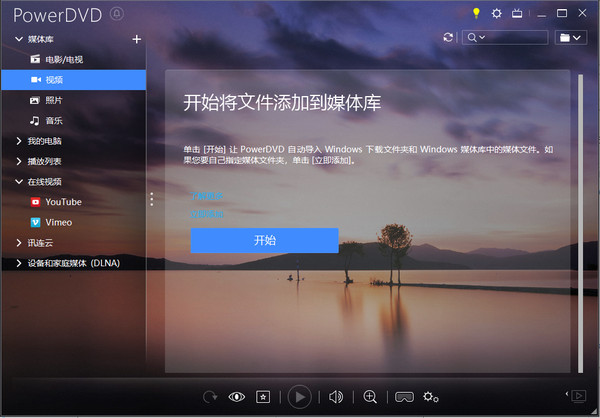Open the settings gear in title bar
This screenshot has width=600, height=418.
tap(496, 13)
